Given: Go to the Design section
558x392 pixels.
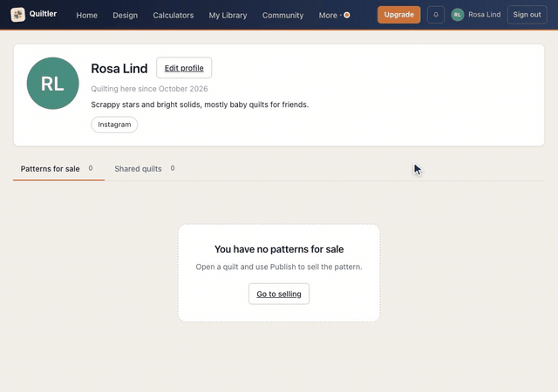Looking at the screenshot, I should (x=126, y=16).
